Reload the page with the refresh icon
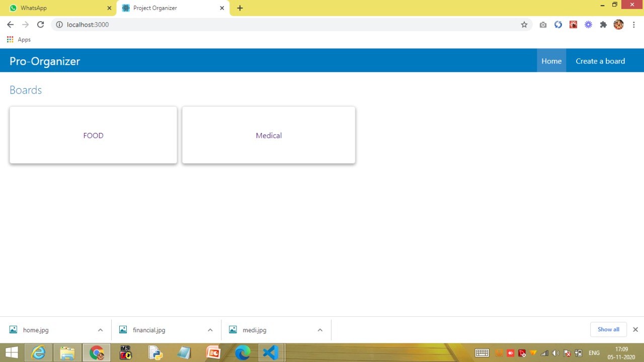This screenshot has width=644, height=362. pos(40,25)
